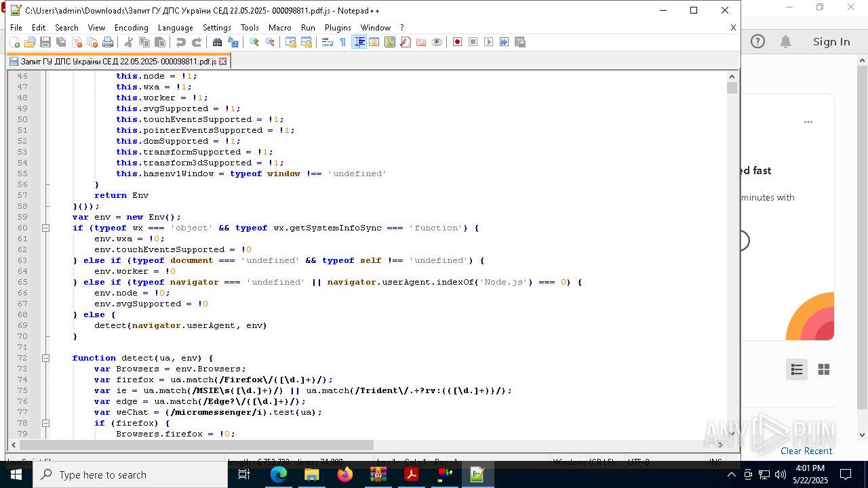Open the Plugins menu
The height and width of the screenshot is (488, 868).
pos(338,28)
